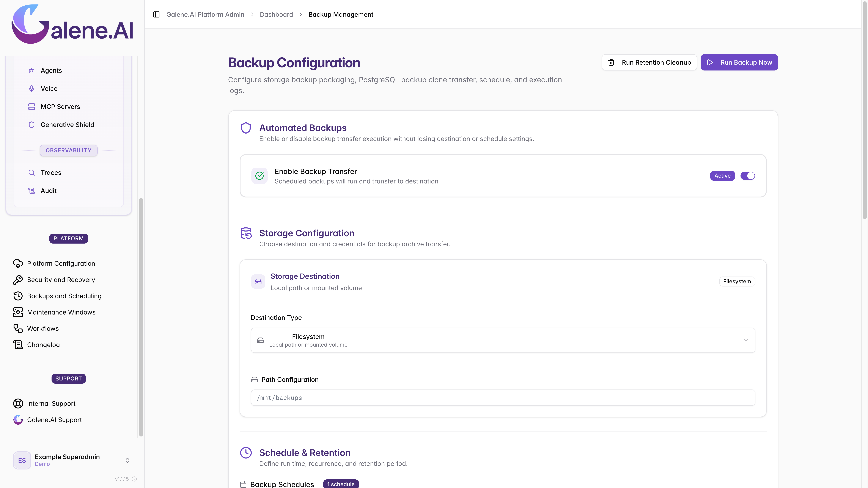Click the version info icon
Screen dimensions: 868x488
pyautogui.click(x=134, y=479)
